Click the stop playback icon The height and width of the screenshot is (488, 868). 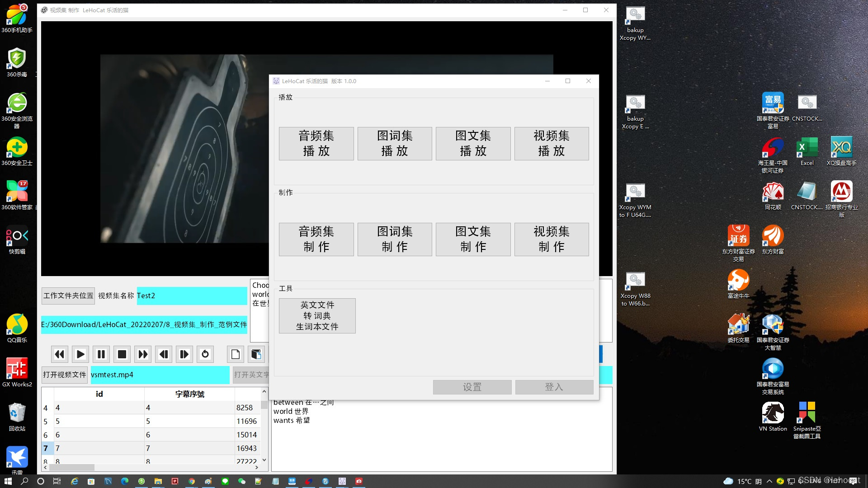[x=122, y=354]
